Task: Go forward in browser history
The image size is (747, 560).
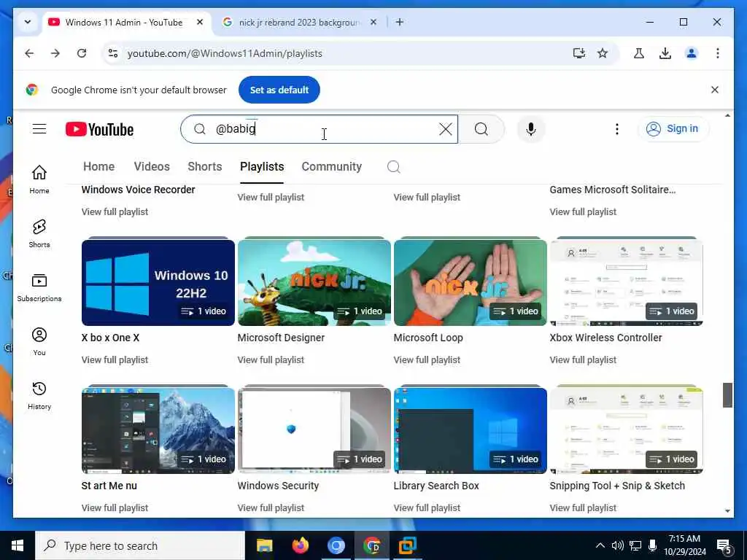Action: (55, 53)
